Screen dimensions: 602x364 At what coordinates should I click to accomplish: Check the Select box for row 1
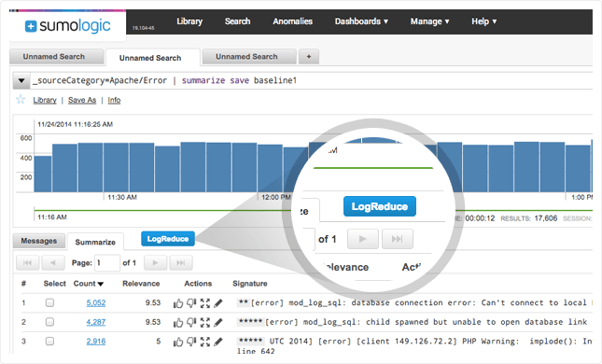49,303
